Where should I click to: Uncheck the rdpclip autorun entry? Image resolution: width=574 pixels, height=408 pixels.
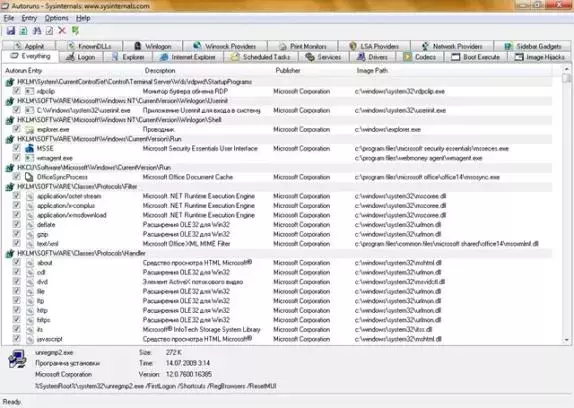pos(16,91)
